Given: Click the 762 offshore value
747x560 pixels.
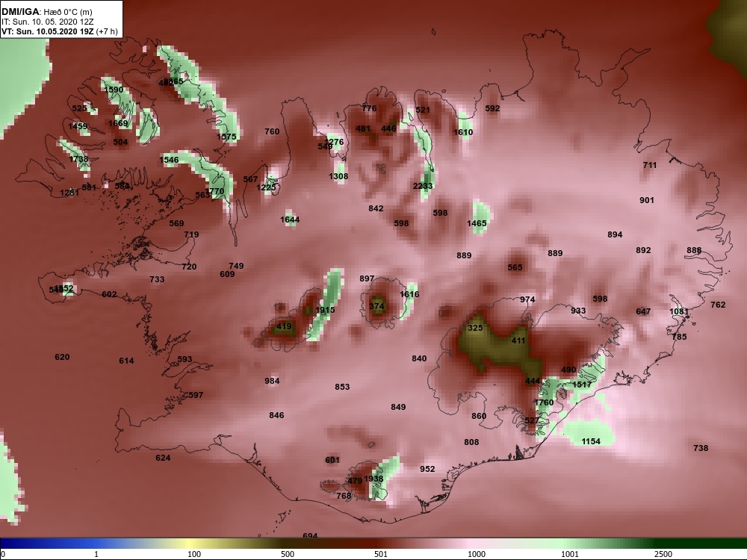Looking at the screenshot, I should pyautogui.click(x=718, y=305).
